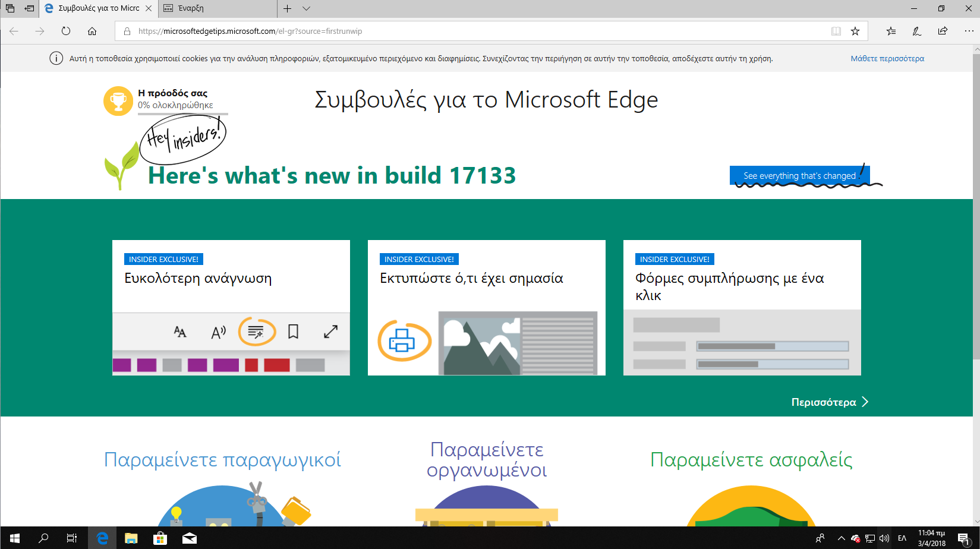
Task: Open File Explorer from taskbar
Action: [x=131, y=538]
